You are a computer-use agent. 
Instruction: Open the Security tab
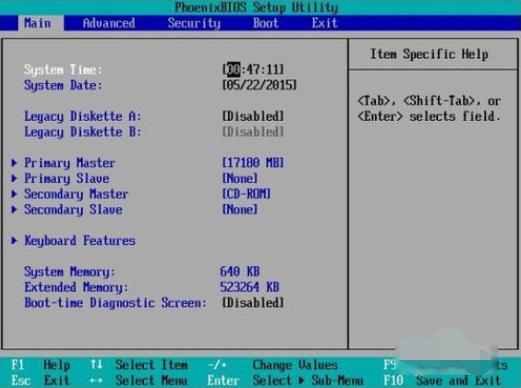click(x=194, y=23)
